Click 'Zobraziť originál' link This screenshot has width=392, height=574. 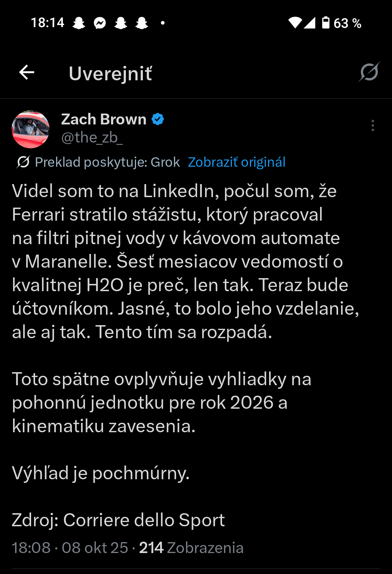237,162
